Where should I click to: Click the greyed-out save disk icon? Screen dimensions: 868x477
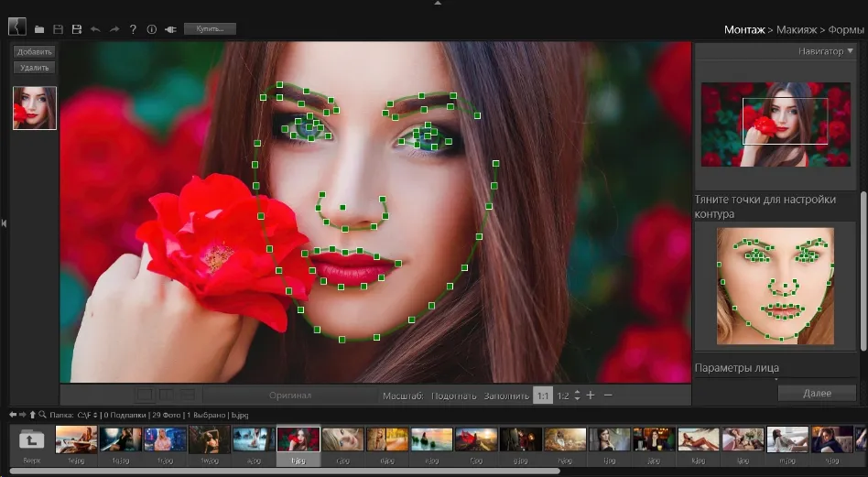[x=58, y=29]
